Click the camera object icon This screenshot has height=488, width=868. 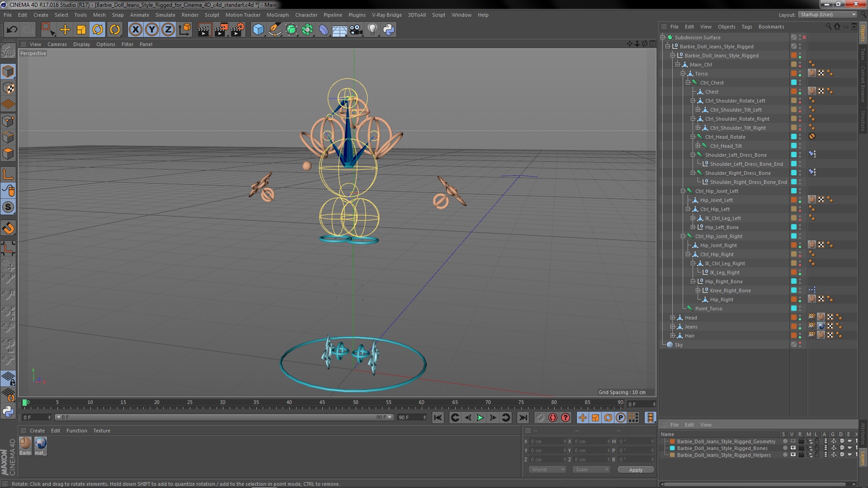coord(356,30)
